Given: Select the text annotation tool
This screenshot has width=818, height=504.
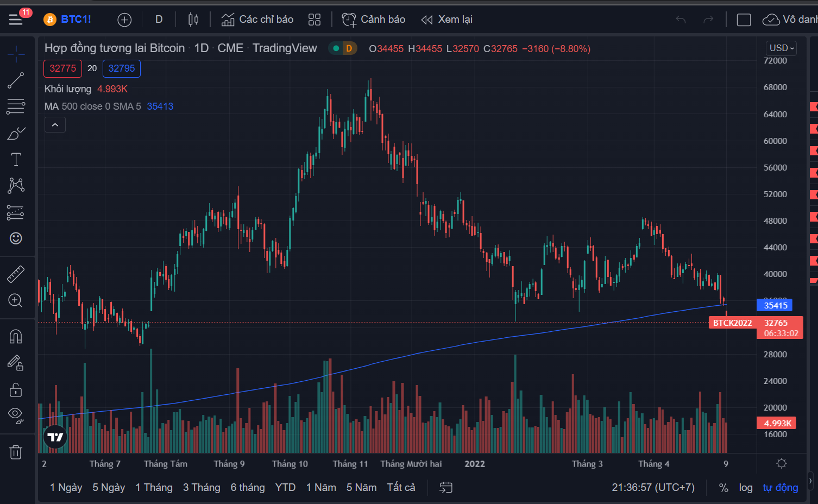Looking at the screenshot, I should tap(16, 159).
